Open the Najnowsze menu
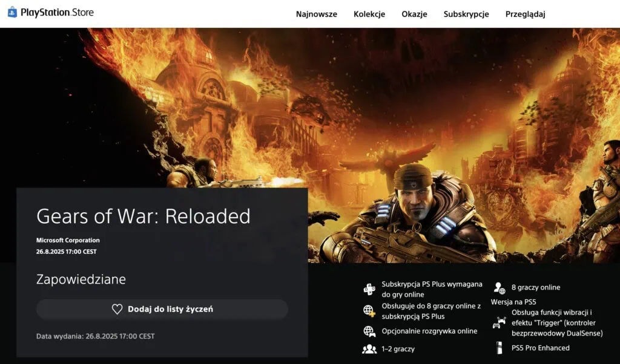620x364 pixels. pyautogui.click(x=316, y=15)
